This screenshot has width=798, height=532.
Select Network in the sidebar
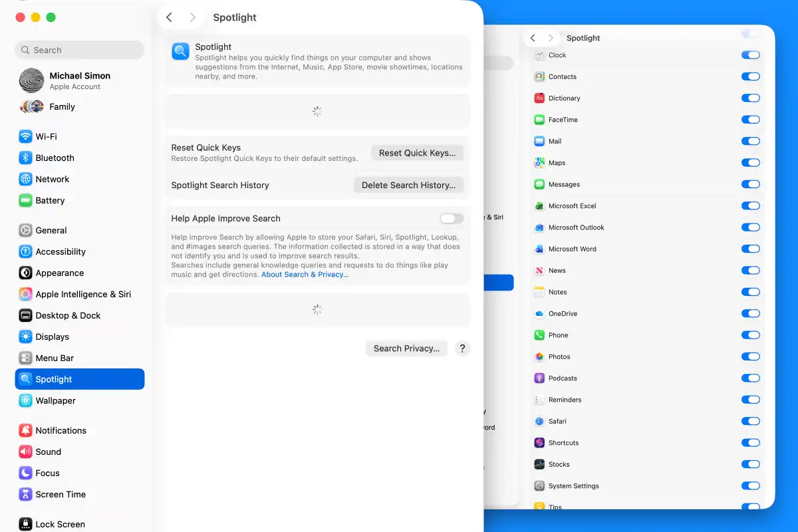79,179
